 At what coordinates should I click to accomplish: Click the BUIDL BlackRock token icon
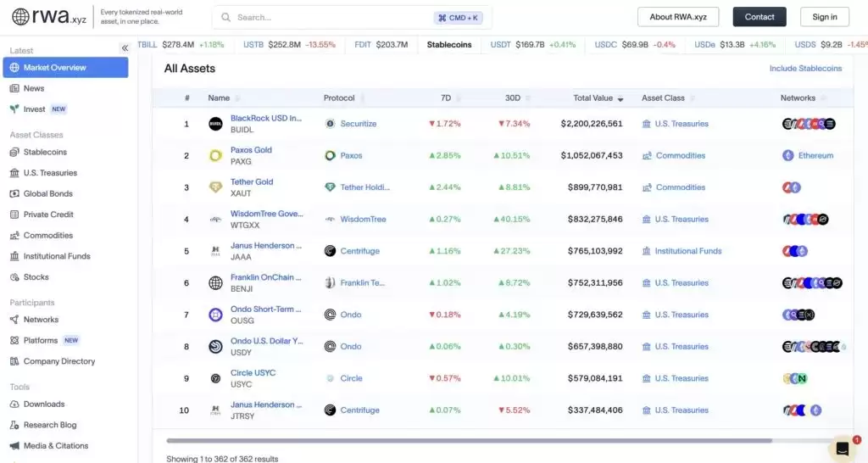pyautogui.click(x=215, y=124)
